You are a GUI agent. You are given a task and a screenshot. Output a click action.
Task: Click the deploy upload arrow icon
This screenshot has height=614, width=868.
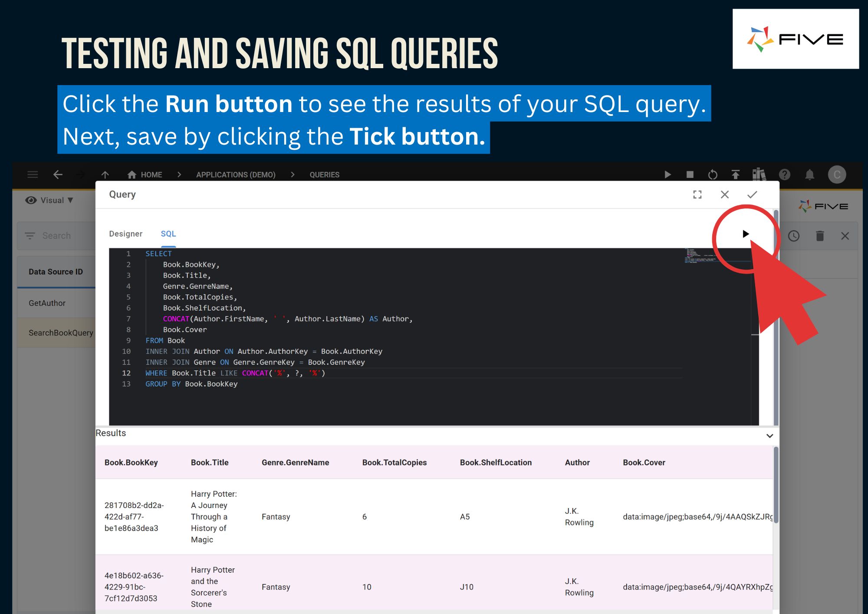click(735, 175)
